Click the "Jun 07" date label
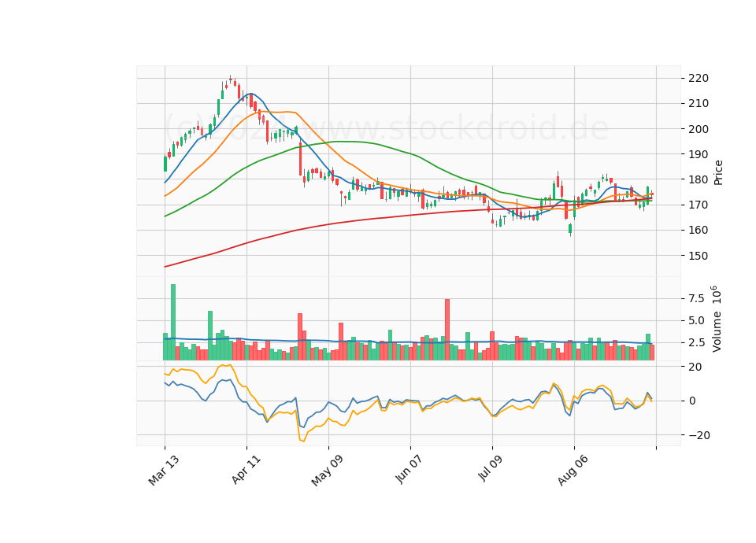The width and height of the screenshot is (756, 543). tap(409, 469)
